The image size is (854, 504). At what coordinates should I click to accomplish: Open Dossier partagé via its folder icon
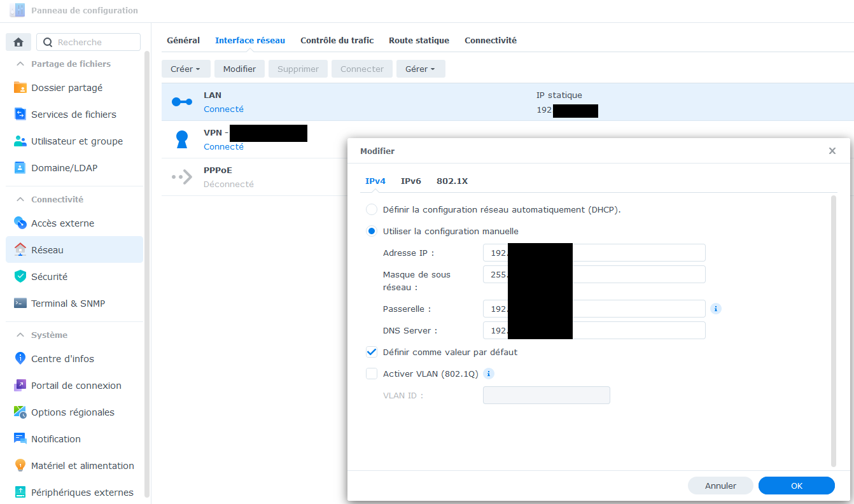coord(20,88)
